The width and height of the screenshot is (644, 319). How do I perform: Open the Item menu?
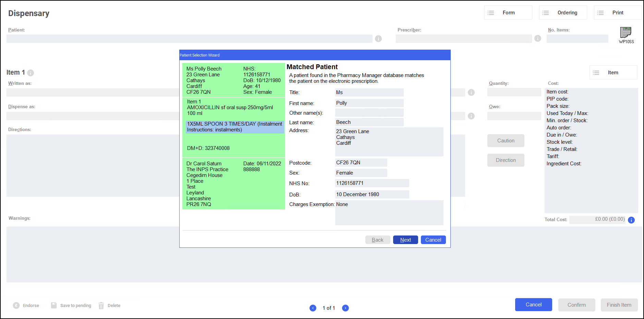pyautogui.click(x=613, y=73)
